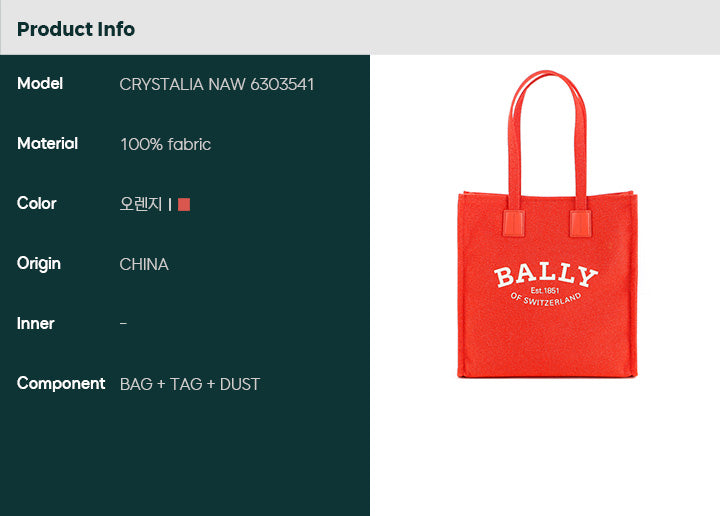Image resolution: width=720 pixels, height=516 pixels.
Task: Click the bag's right handle tab
Action: tap(580, 224)
